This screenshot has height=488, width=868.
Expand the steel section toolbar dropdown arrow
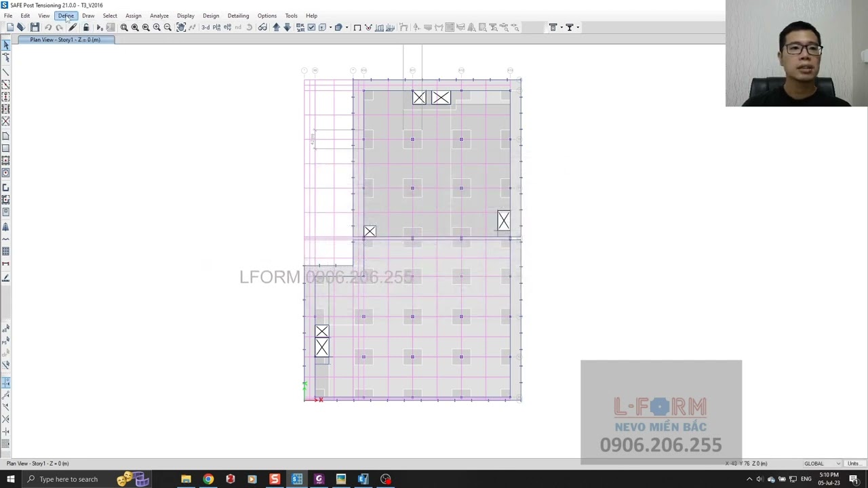pos(578,27)
